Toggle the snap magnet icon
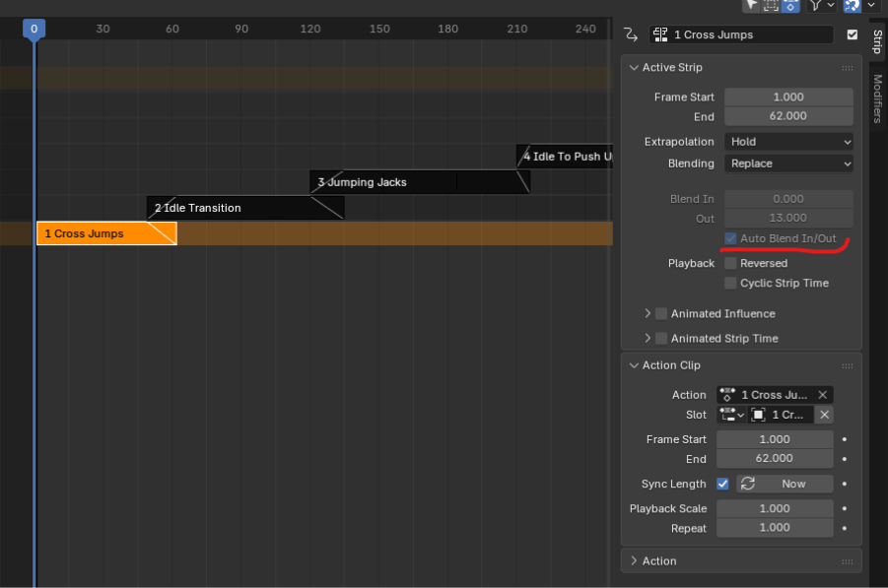Viewport: 888px width, 588px height. click(852, 5)
